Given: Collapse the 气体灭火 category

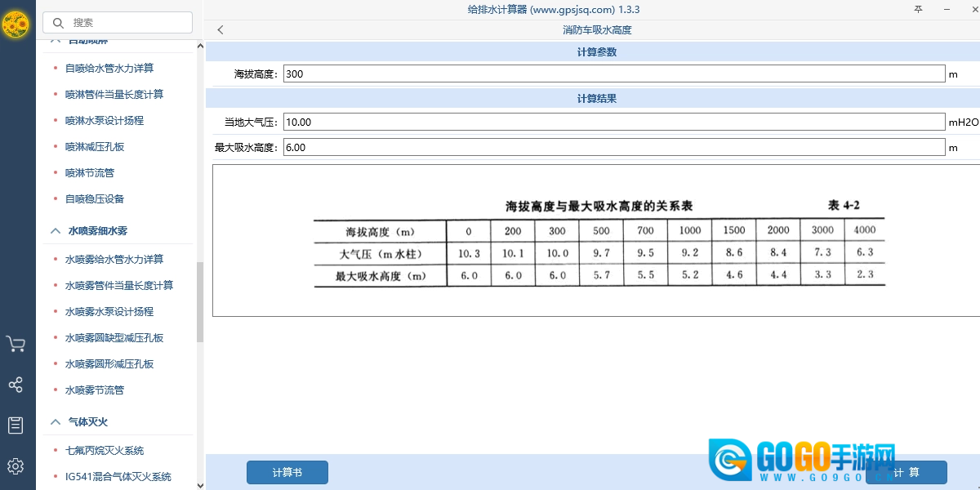Looking at the screenshot, I should click(x=56, y=422).
